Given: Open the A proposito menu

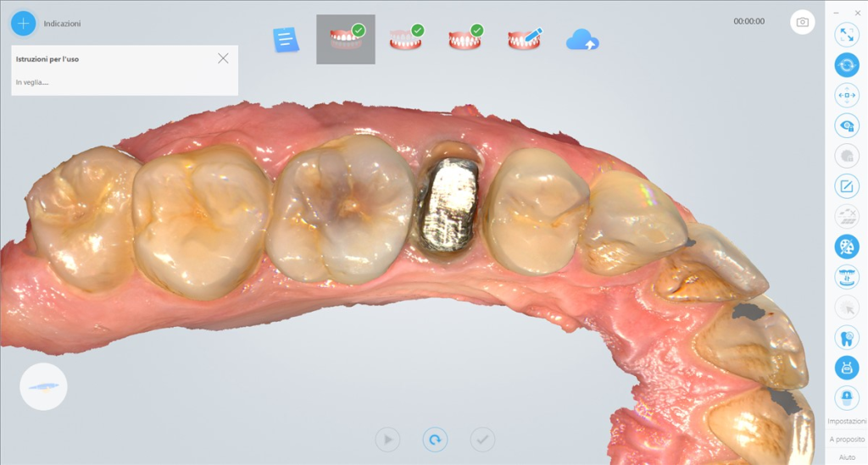Looking at the screenshot, I should click(847, 439).
